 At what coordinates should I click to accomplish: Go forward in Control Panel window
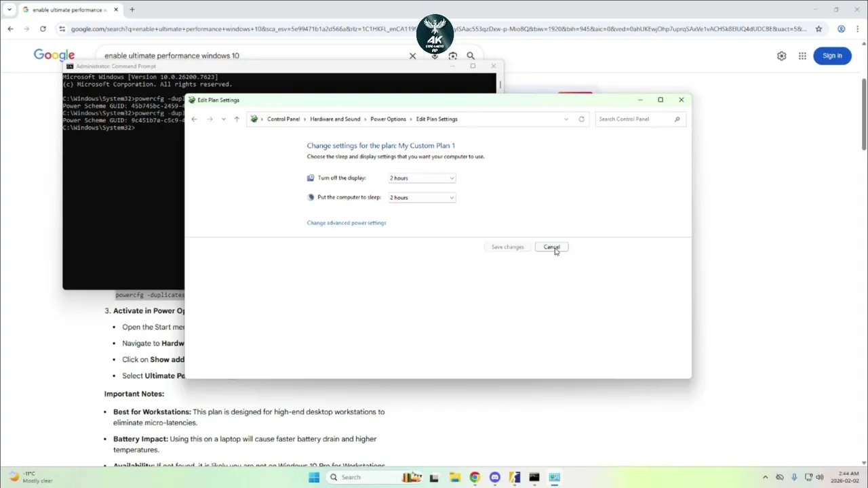[x=210, y=119]
